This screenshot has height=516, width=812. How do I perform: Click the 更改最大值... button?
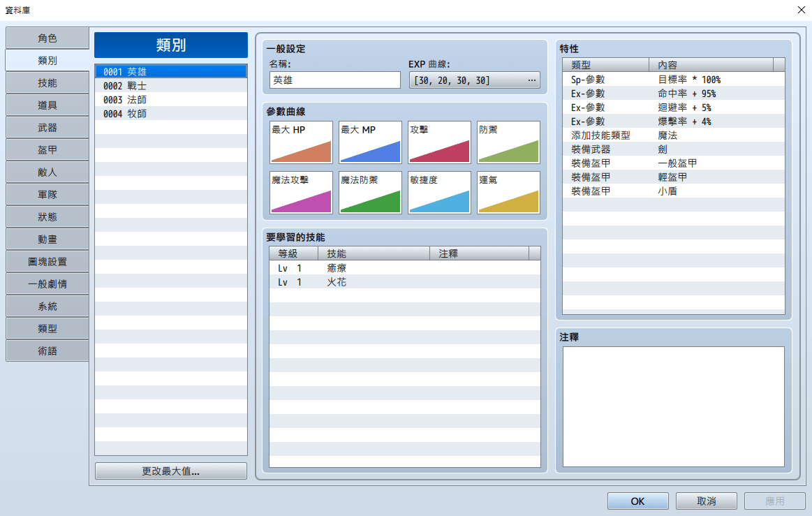[x=171, y=471]
